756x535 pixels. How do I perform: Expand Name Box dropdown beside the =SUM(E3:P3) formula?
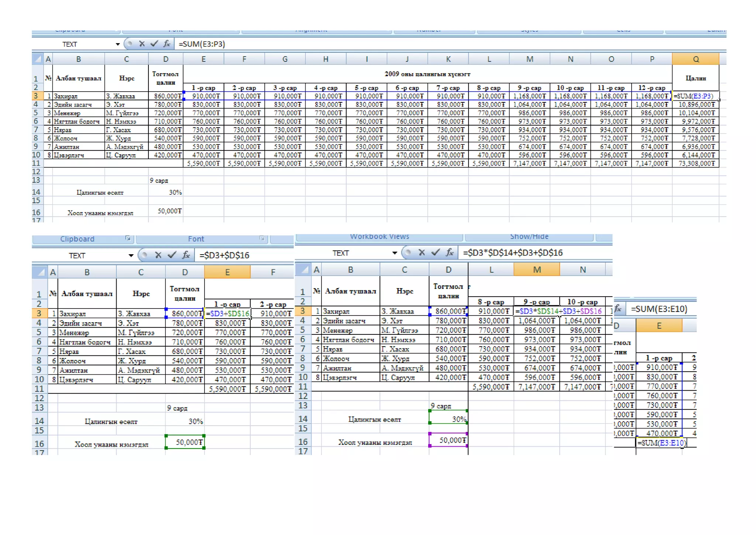pyautogui.click(x=117, y=44)
